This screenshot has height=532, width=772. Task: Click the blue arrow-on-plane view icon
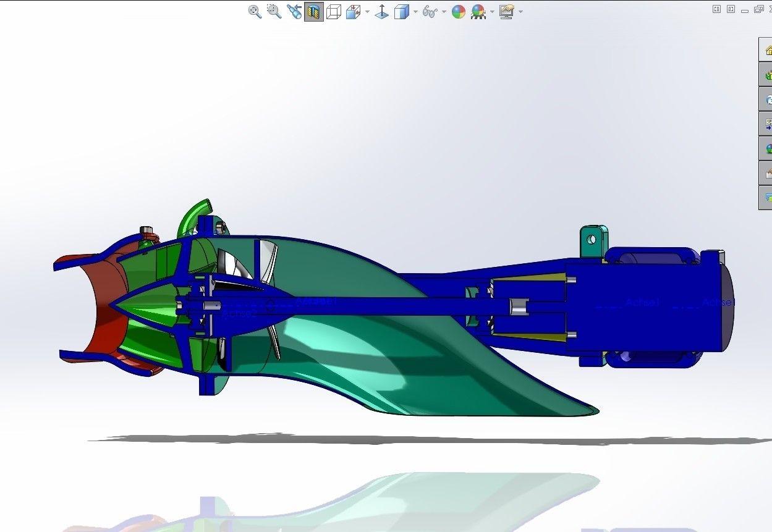pyautogui.click(x=382, y=12)
